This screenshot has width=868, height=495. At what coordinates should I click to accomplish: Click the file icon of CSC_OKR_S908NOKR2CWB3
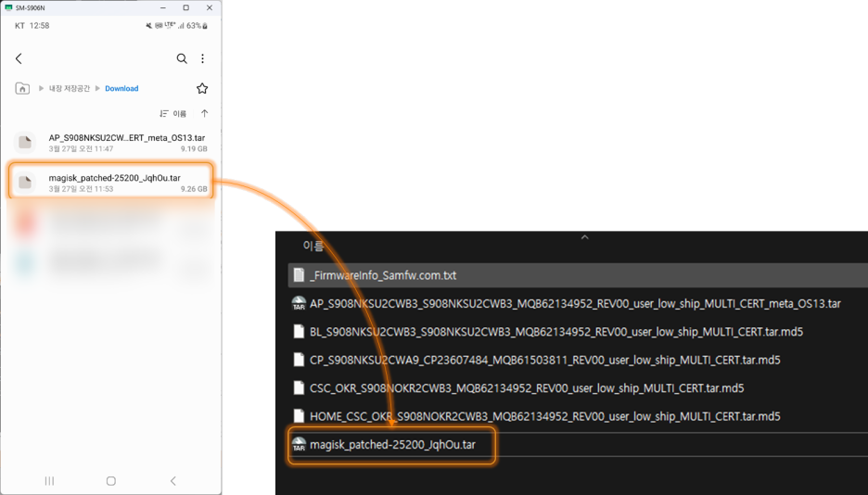pyautogui.click(x=299, y=388)
